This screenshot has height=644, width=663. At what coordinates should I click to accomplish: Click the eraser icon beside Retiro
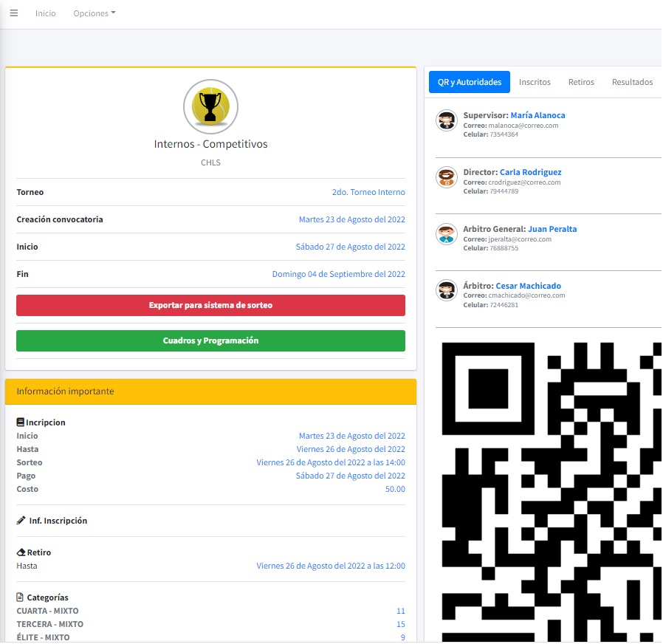pos(21,552)
